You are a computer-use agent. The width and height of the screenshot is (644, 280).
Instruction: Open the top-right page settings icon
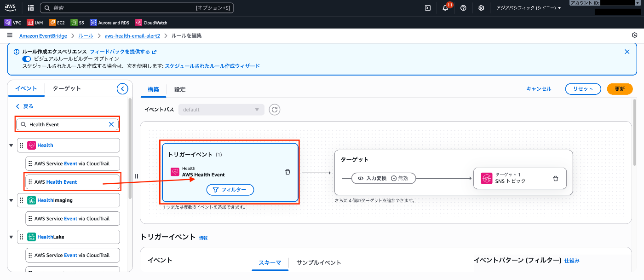pyautogui.click(x=634, y=35)
